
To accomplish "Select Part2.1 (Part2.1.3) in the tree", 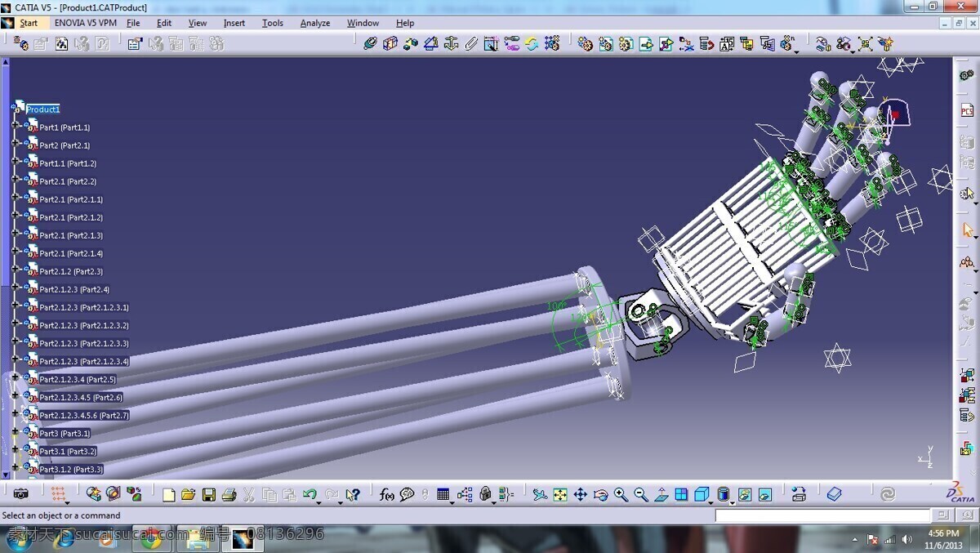I will click(71, 235).
